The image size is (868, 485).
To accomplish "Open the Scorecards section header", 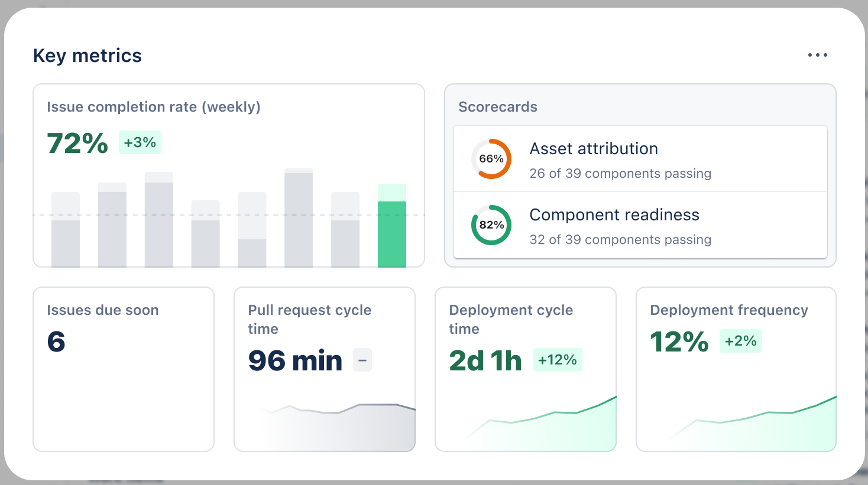I will (x=498, y=107).
